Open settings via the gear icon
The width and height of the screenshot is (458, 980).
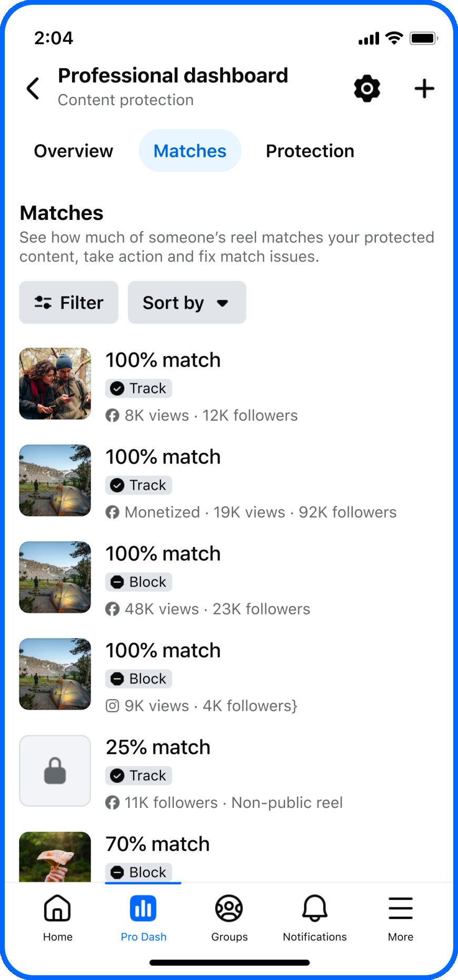pyautogui.click(x=367, y=88)
